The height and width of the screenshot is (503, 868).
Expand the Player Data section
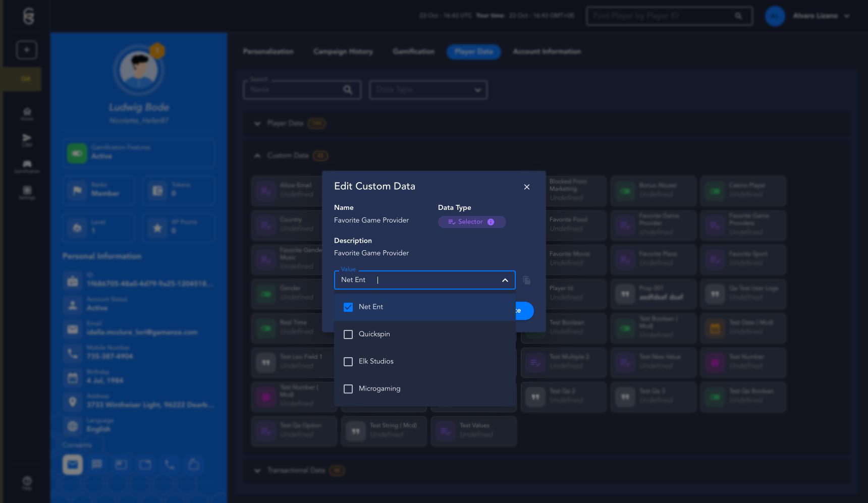pos(257,124)
